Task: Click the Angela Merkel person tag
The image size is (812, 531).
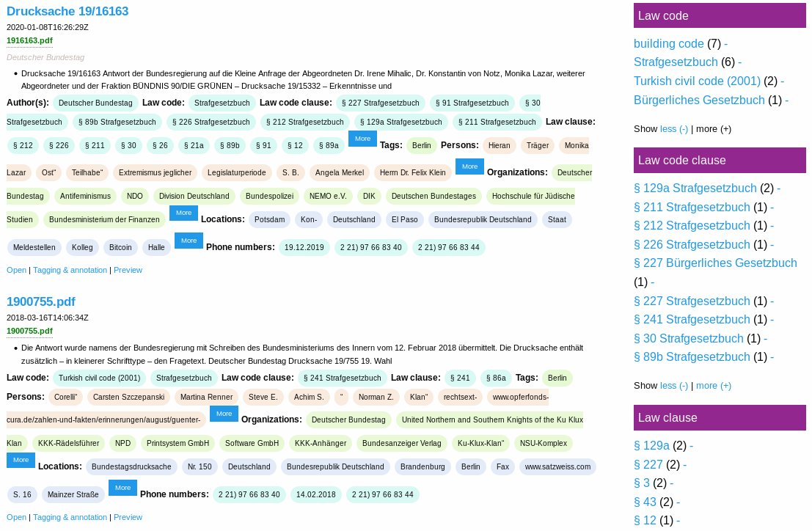Action: click(x=339, y=173)
